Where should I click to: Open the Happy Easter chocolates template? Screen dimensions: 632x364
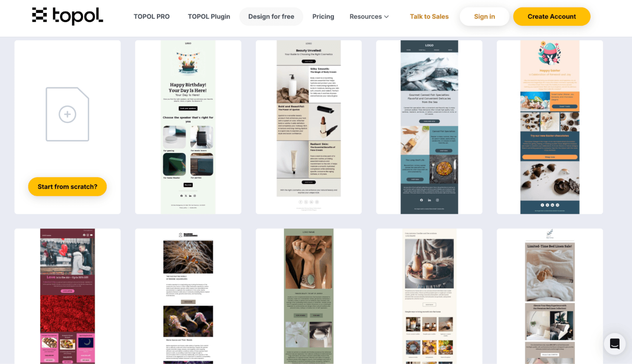[550, 127]
